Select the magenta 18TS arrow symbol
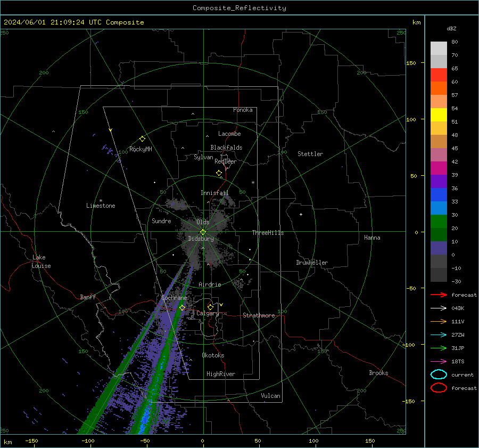This screenshot has height=448, width=479. [439, 362]
